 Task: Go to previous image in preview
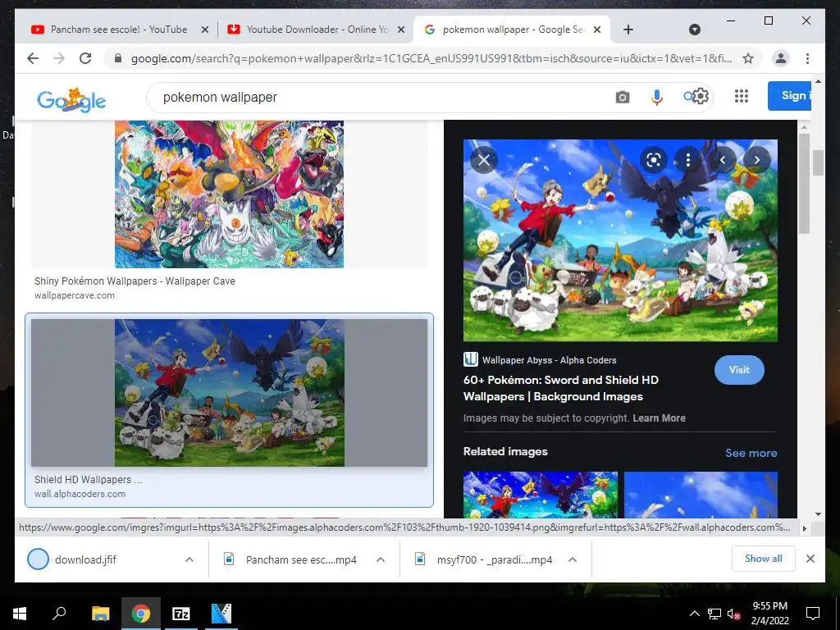pos(723,160)
